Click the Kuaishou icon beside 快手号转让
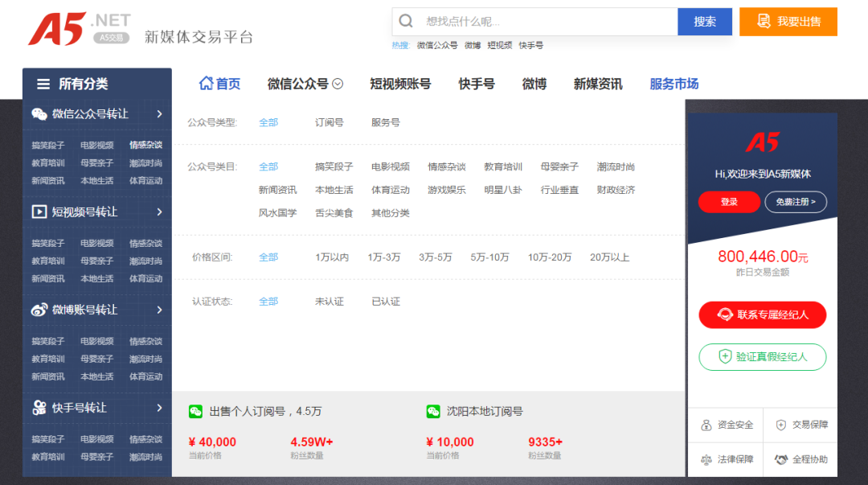The height and width of the screenshot is (485, 868). click(39, 408)
